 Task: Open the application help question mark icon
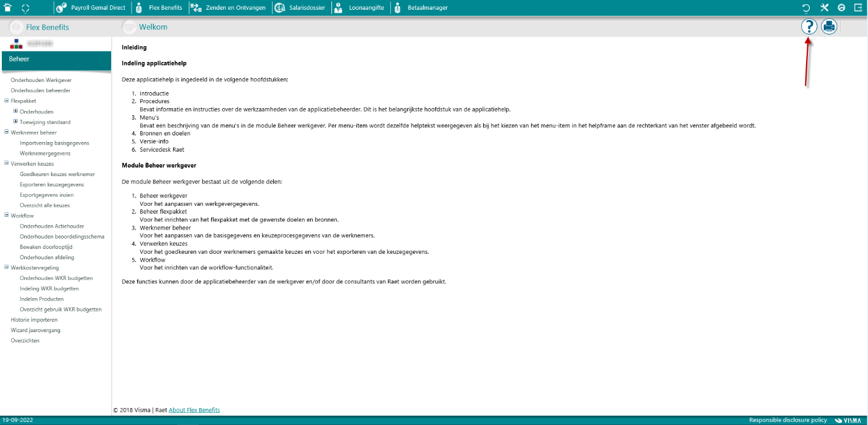809,26
